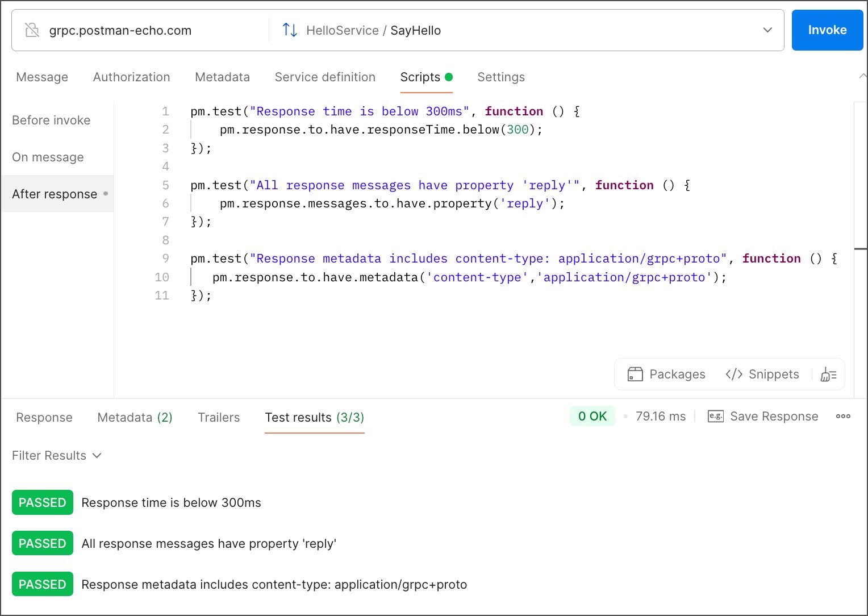Select the Before invoke script section
Viewport: 868px width, 616px height.
point(51,120)
